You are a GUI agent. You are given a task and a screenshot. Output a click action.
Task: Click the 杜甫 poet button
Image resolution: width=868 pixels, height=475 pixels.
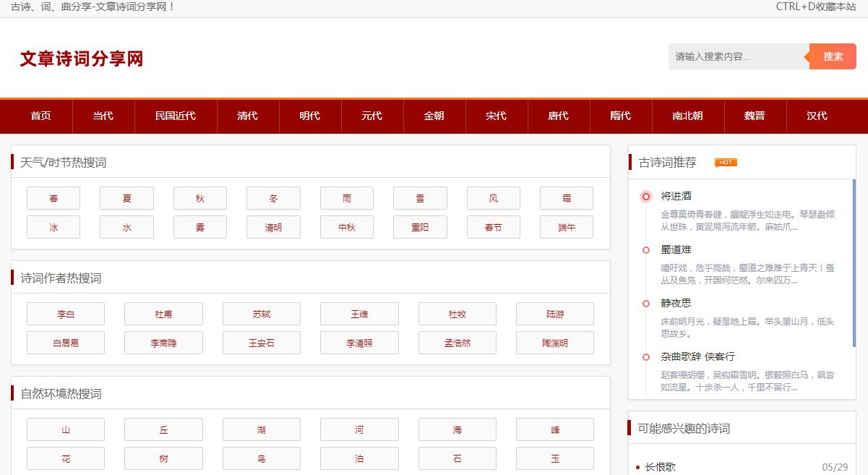coord(163,313)
